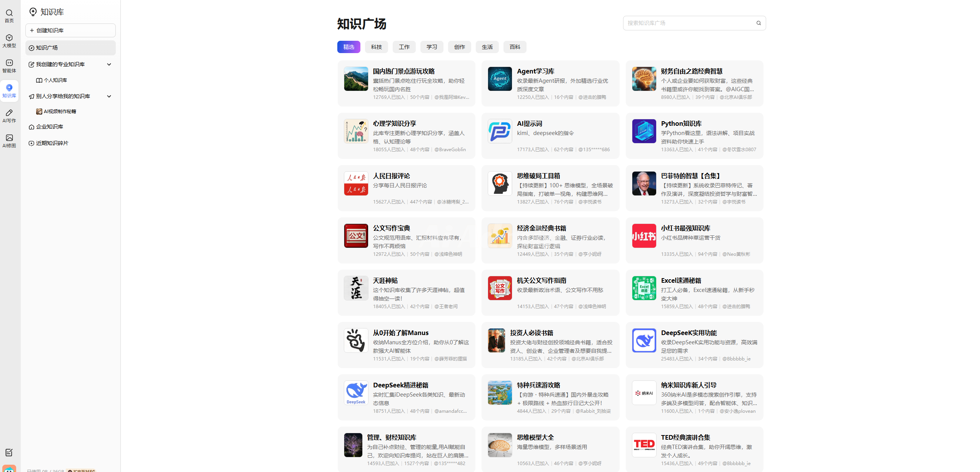The width and height of the screenshot is (980, 472).
Task: Open the 大模型 sidebar icon
Action: (x=9, y=38)
